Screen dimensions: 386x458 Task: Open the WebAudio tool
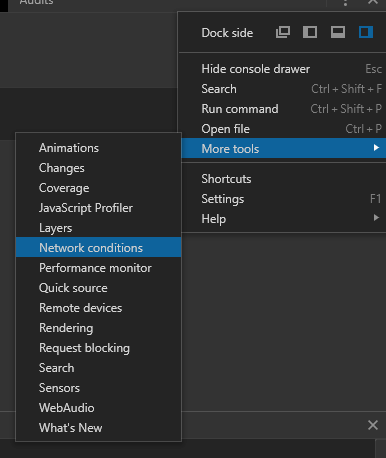click(99, 408)
